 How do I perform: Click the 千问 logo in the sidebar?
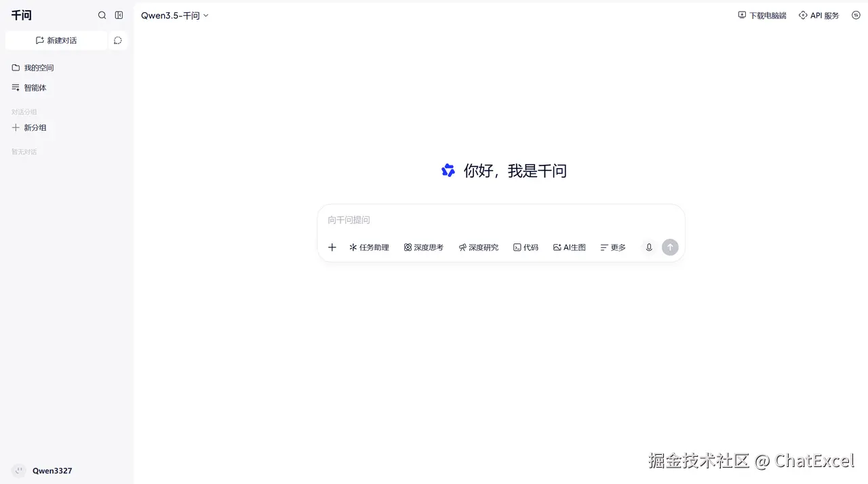(21, 15)
